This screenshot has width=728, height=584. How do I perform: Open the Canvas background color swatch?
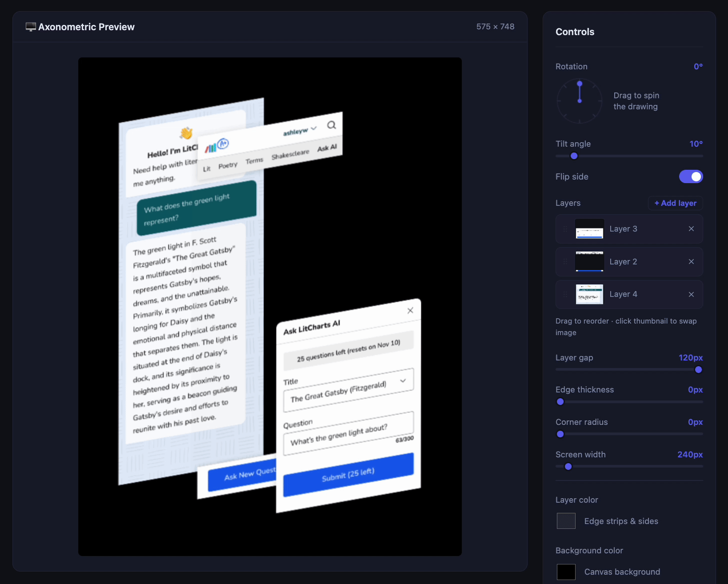click(x=566, y=572)
